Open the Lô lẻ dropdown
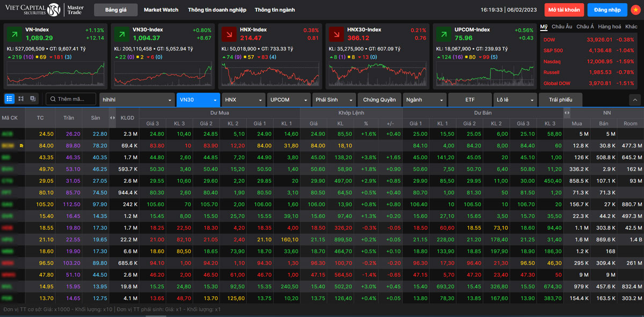Viewport: 644px width, 317px height. 515,100
